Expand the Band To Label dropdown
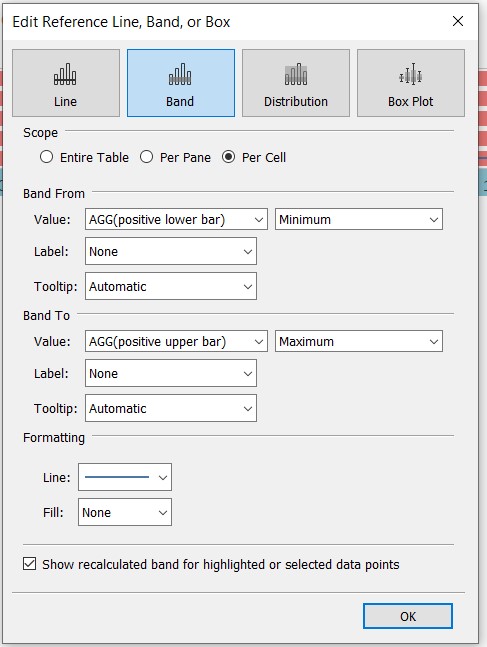487x647 pixels. (171, 373)
